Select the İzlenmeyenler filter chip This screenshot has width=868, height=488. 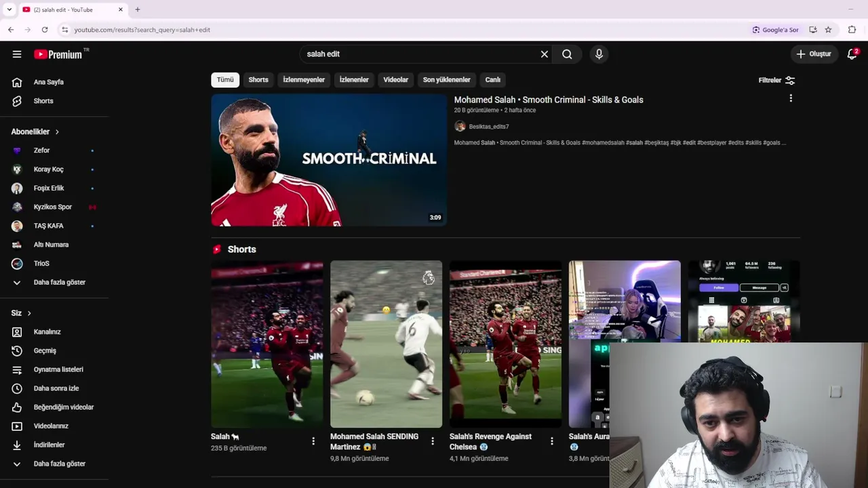304,80
